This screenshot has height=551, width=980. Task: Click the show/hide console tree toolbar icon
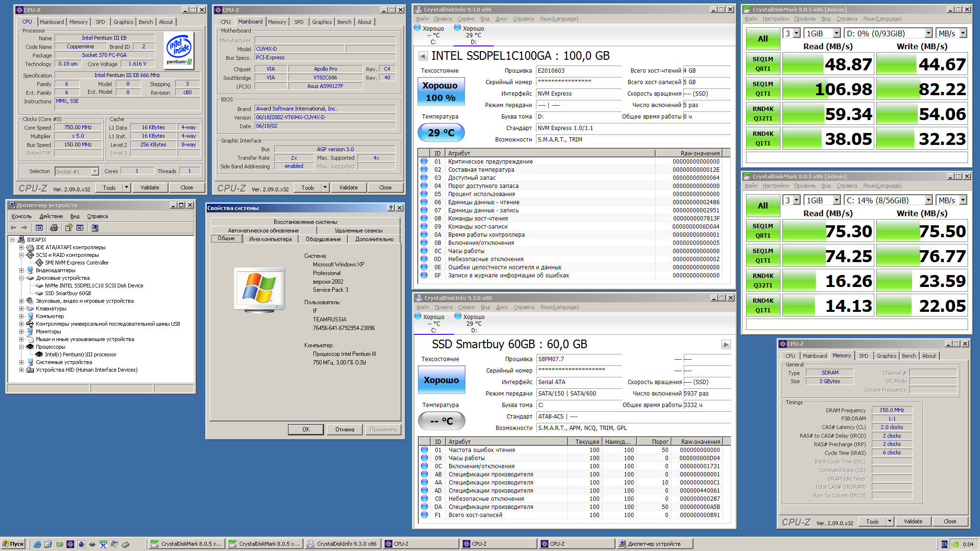39,228
